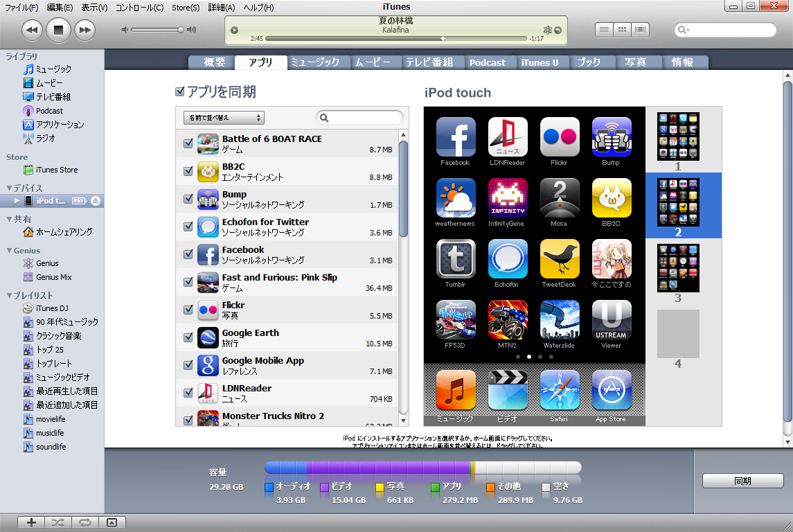Uncheck the Google Earth checkbox

click(x=188, y=337)
